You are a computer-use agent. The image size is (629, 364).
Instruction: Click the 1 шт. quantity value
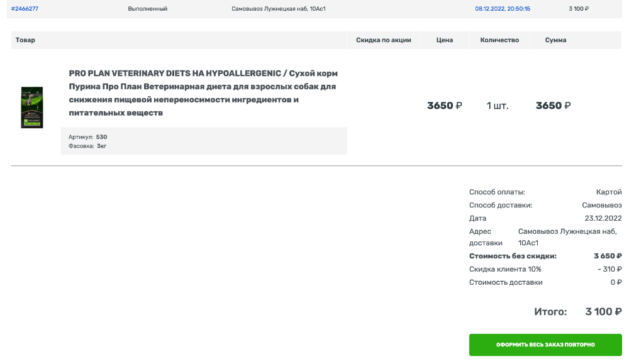point(498,106)
